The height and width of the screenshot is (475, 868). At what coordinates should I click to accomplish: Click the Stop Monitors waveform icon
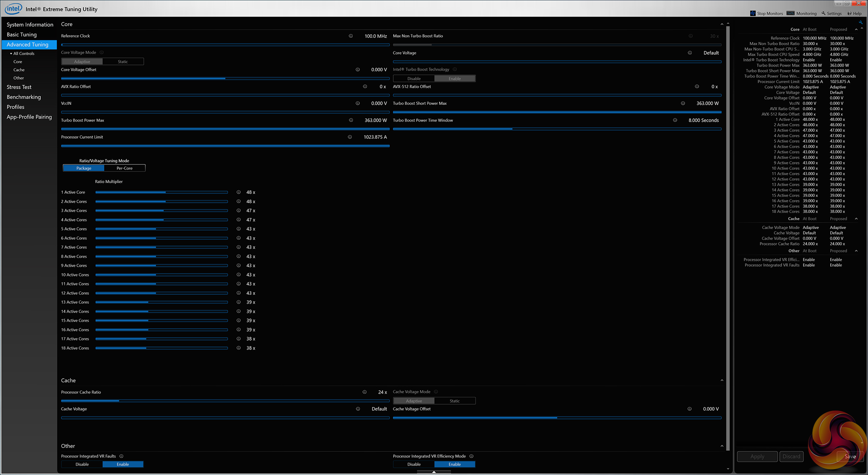pyautogui.click(x=753, y=14)
